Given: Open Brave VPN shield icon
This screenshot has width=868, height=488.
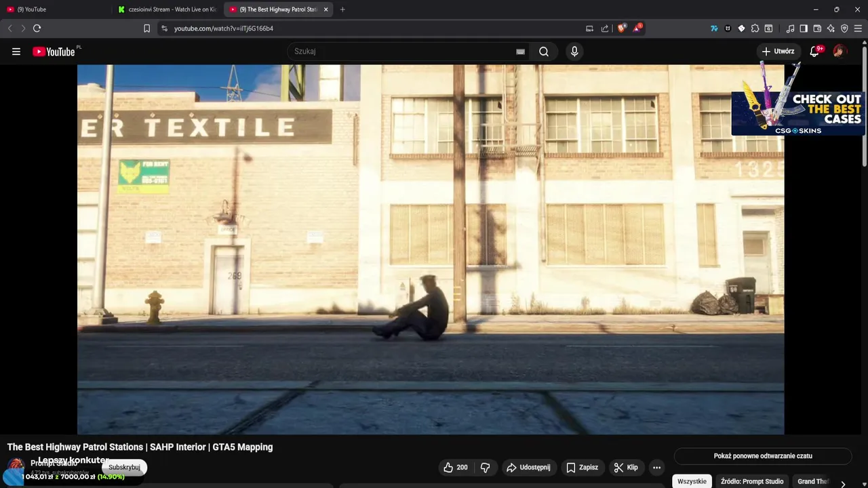Looking at the screenshot, I should click(x=844, y=28).
